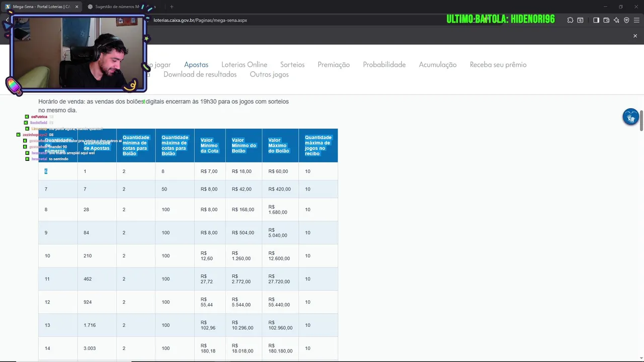
Task: Click the R$ 18.018,00 cell
Action: 244,348
